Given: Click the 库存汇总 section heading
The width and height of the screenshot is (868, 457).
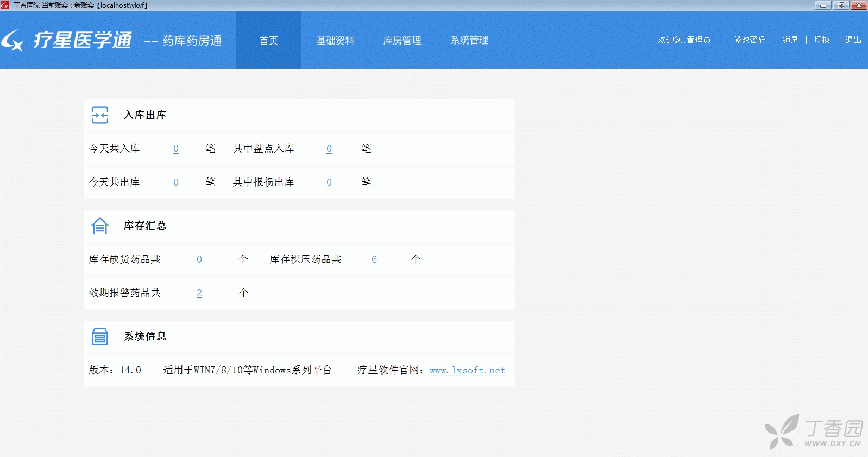Looking at the screenshot, I should point(145,226).
